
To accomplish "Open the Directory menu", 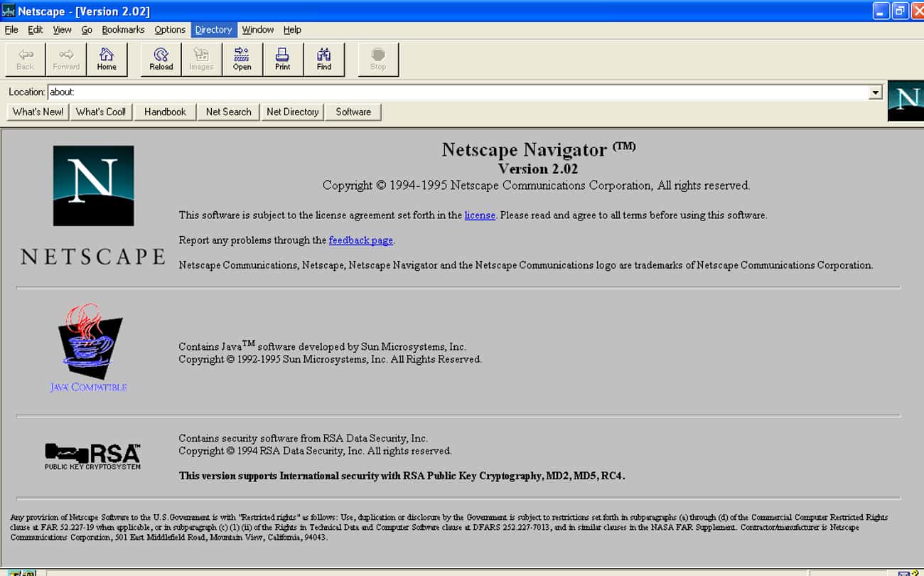I will [x=213, y=29].
